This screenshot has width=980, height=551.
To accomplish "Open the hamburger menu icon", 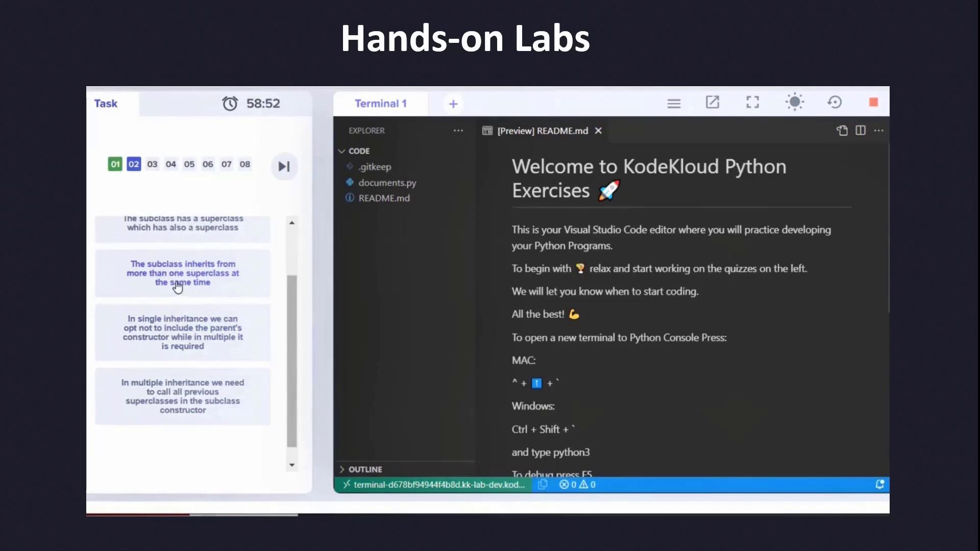I will point(674,104).
